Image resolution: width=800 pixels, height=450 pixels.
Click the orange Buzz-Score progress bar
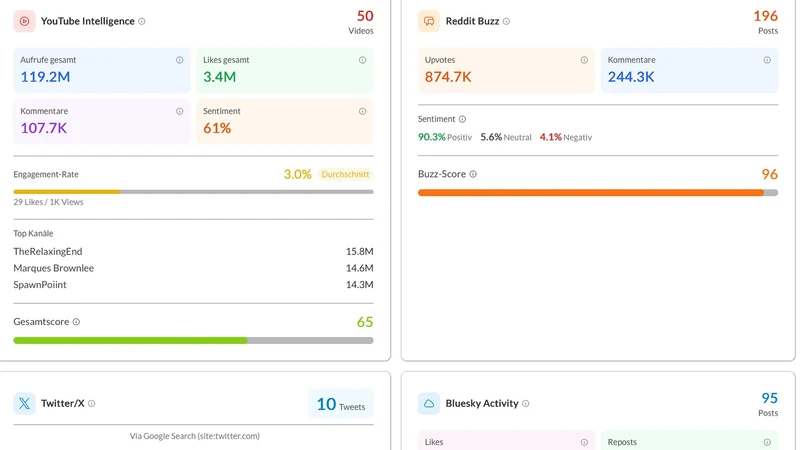[x=598, y=193]
